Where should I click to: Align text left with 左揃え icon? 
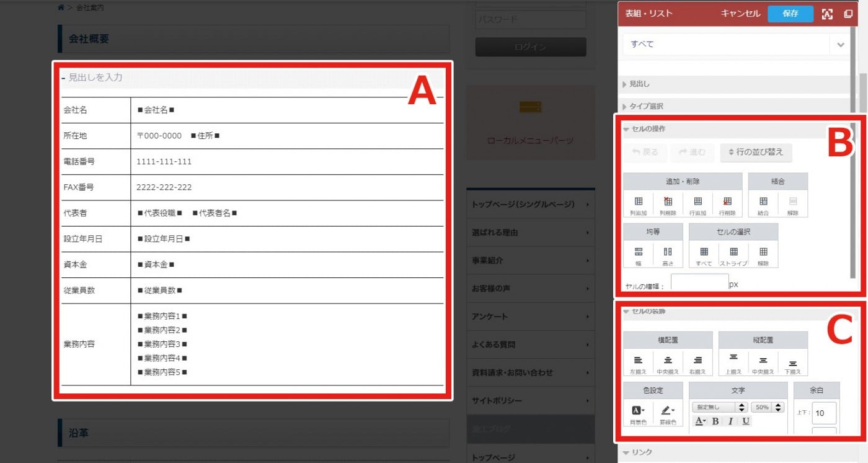(639, 360)
